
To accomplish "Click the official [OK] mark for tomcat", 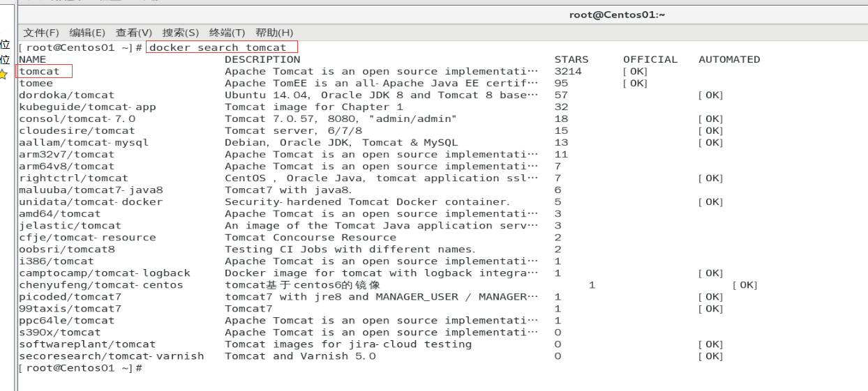I will tap(636, 71).
